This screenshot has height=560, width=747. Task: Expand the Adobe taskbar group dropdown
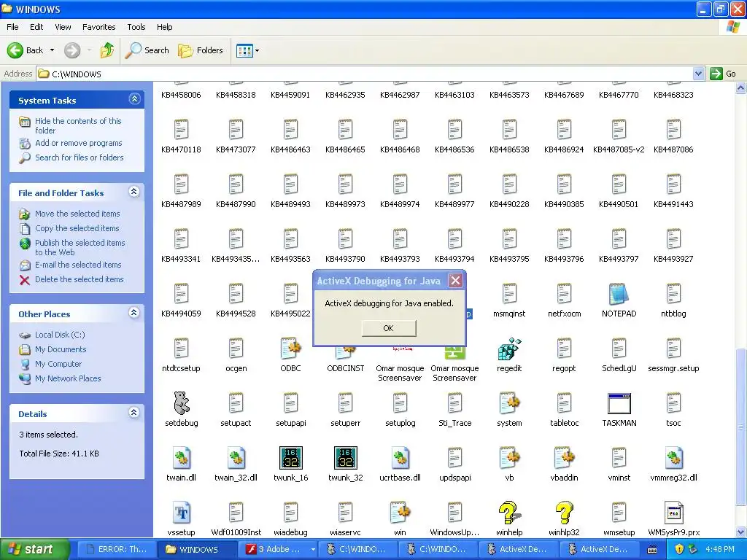click(313, 550)
